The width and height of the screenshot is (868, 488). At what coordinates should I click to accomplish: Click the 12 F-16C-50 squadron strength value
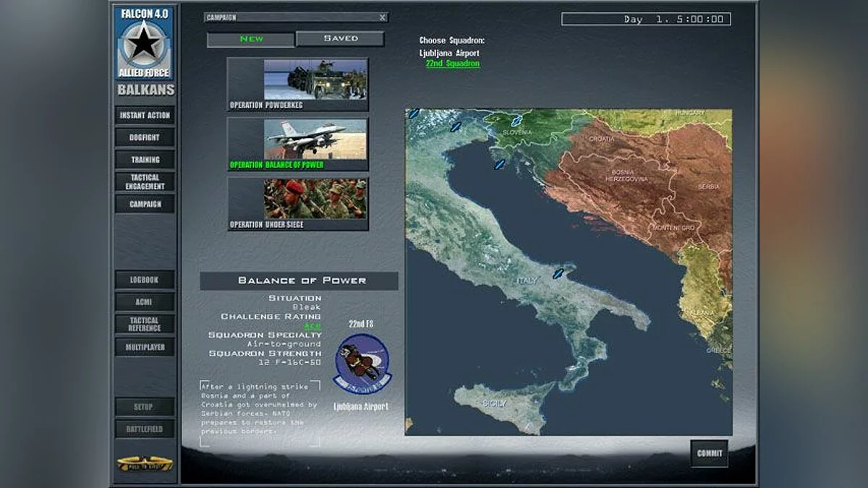pos(288,362)
